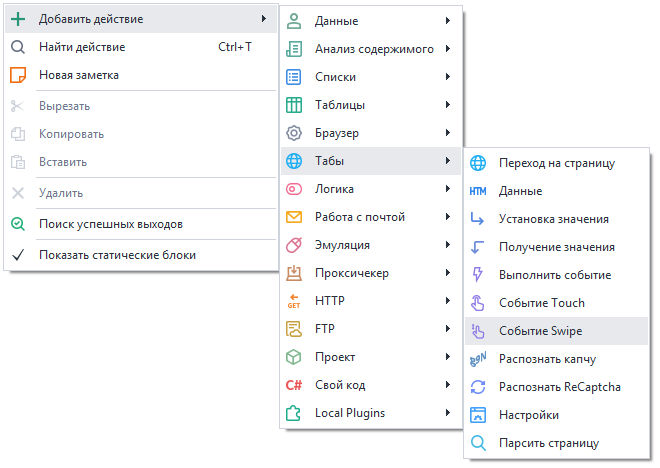Click the C# icon for Свой код

click(294, 385)
